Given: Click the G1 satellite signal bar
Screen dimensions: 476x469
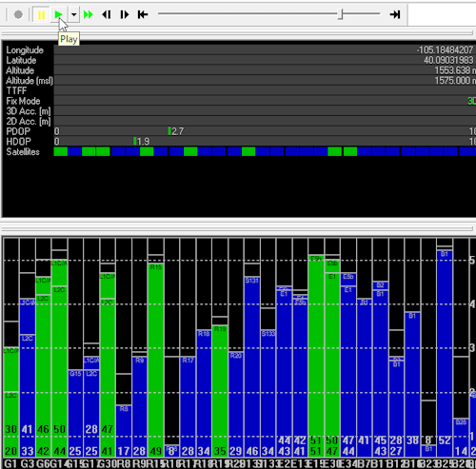Looking at the screenshot, I should point(11,401).
